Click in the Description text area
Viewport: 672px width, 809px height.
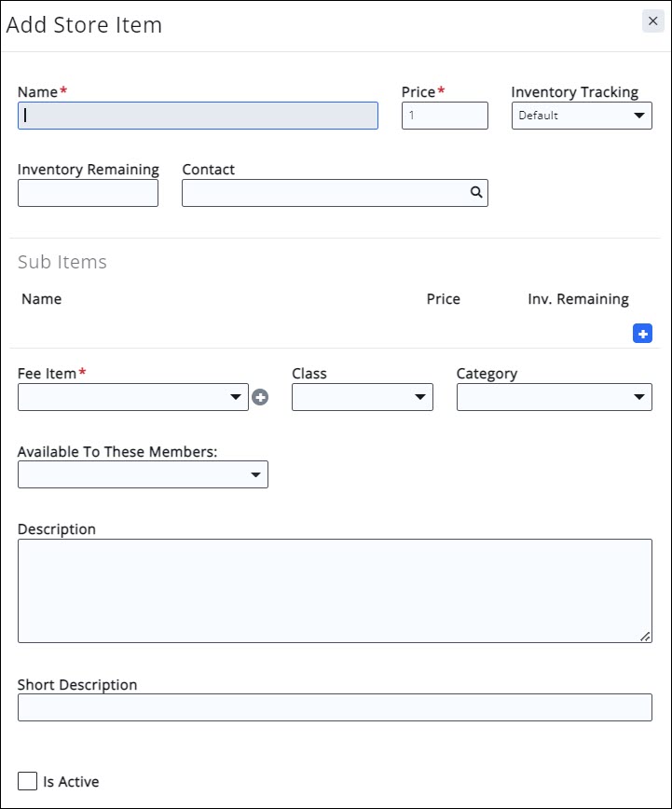click(x=334, y=590)
